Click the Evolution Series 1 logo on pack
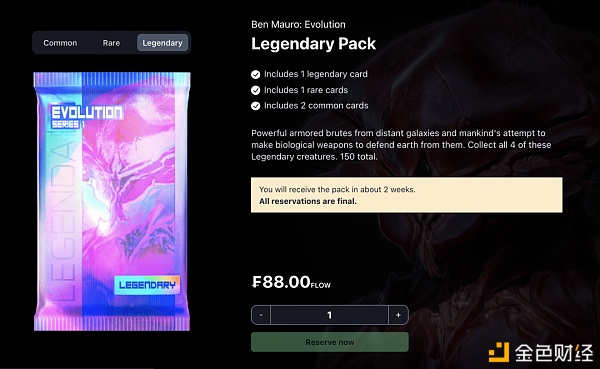 (87, 117)
